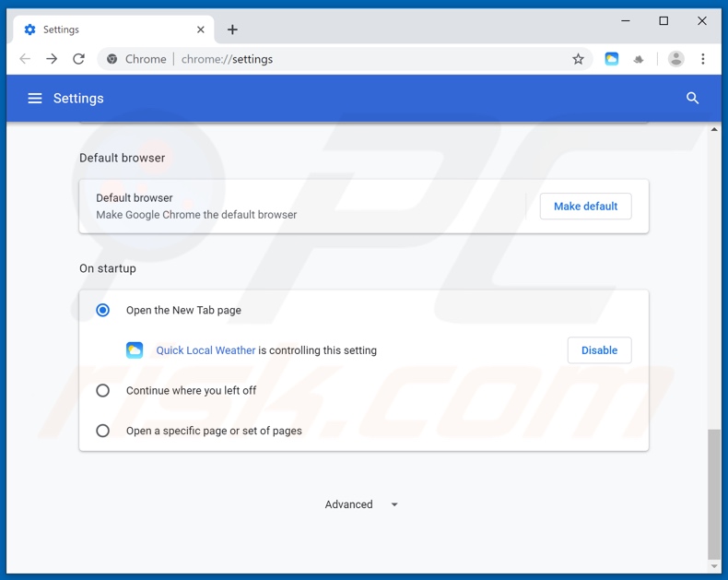The width and height of the screenshot is (728, 580).
Task: Select Continue where you left off
Action: pos(103,391)
